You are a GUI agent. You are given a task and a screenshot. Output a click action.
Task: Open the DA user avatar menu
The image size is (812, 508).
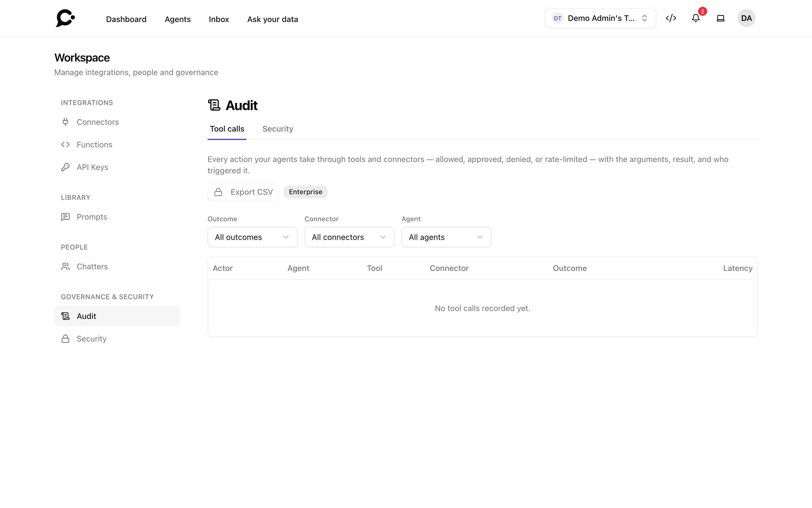pyautogui.click(x=746, y=18)
